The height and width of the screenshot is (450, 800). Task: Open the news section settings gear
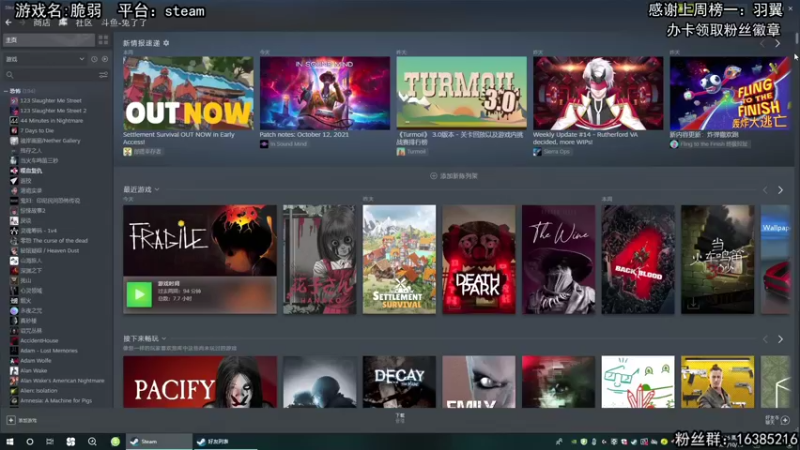point(166,43)
